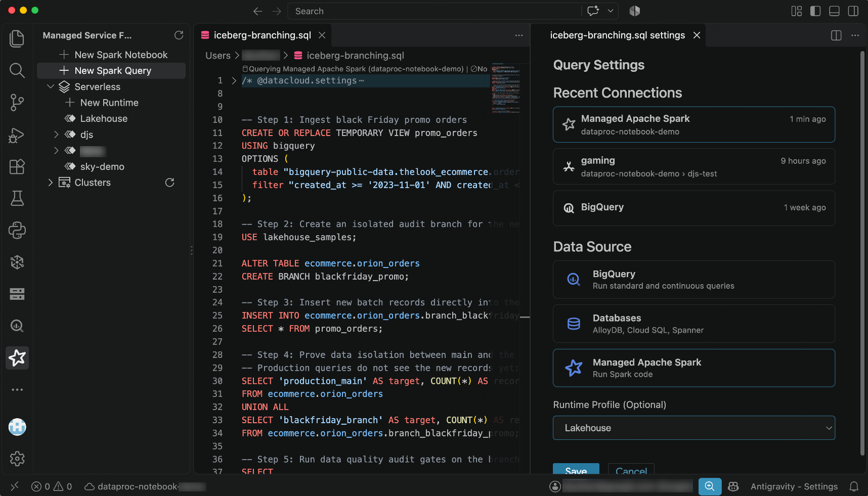Open the Explorer files icon in activity bar
This screenshot has width=868, height=496.
coord(17,38)
